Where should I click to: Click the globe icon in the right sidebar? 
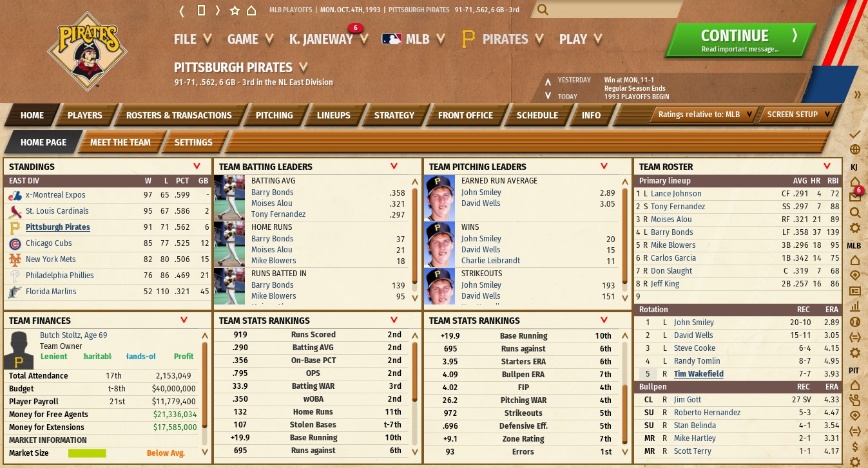(x=854, y=149)
